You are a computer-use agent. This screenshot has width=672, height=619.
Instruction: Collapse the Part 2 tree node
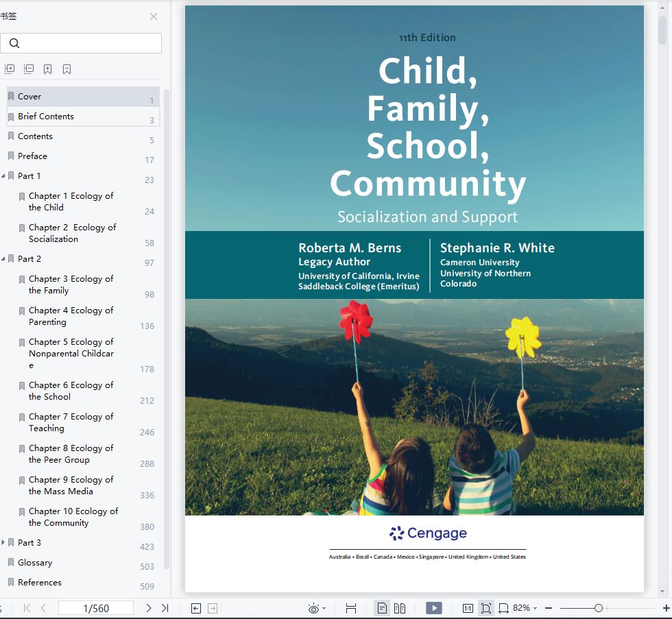pos(3,259)
